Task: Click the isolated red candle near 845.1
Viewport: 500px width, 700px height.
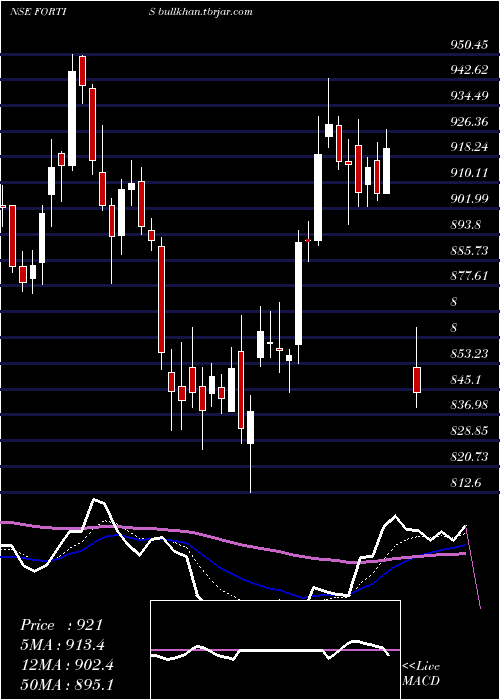Action: click(x=417, y=379)
